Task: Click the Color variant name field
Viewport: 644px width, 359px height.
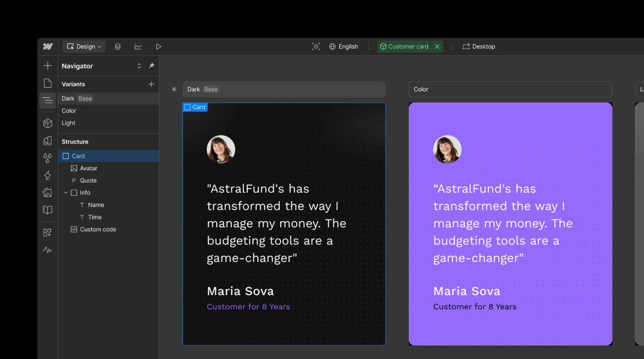Action: coord(510,89)
